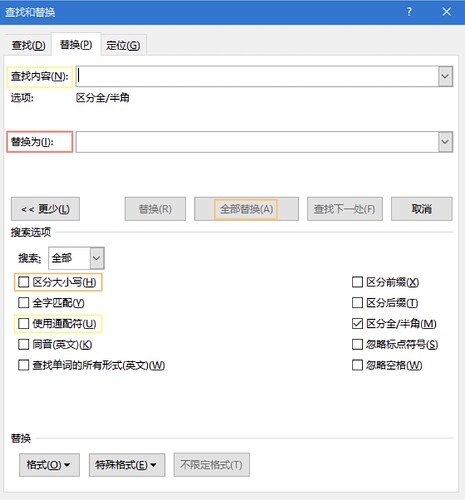The height and width of the screenshot is (500, 465).
Task: Tick the 全字匹配(Y) checkbox
Action: (x=24, y=303)
